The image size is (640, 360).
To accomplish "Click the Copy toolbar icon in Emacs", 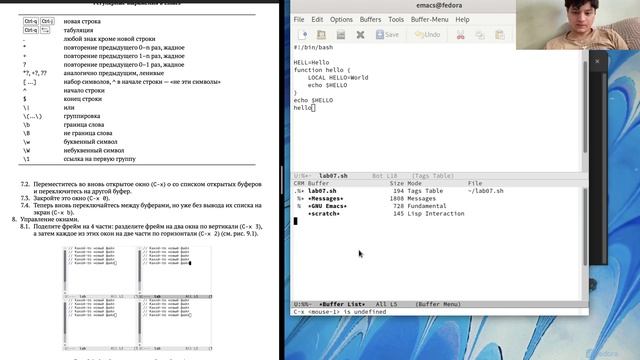I will pos(480,35).
